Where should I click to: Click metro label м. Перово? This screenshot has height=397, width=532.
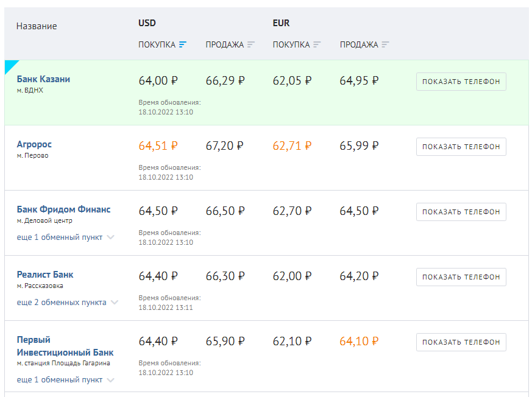coord(32,156)
